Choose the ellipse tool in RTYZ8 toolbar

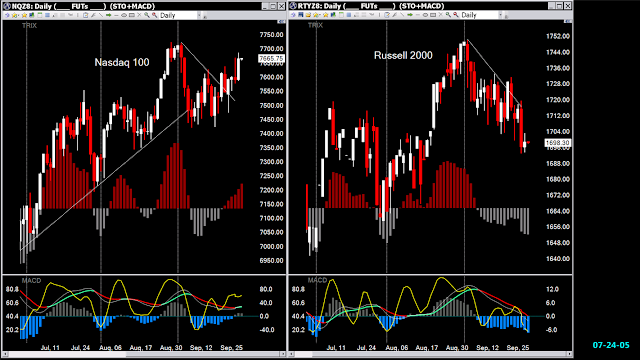click(x=425, y=15)
